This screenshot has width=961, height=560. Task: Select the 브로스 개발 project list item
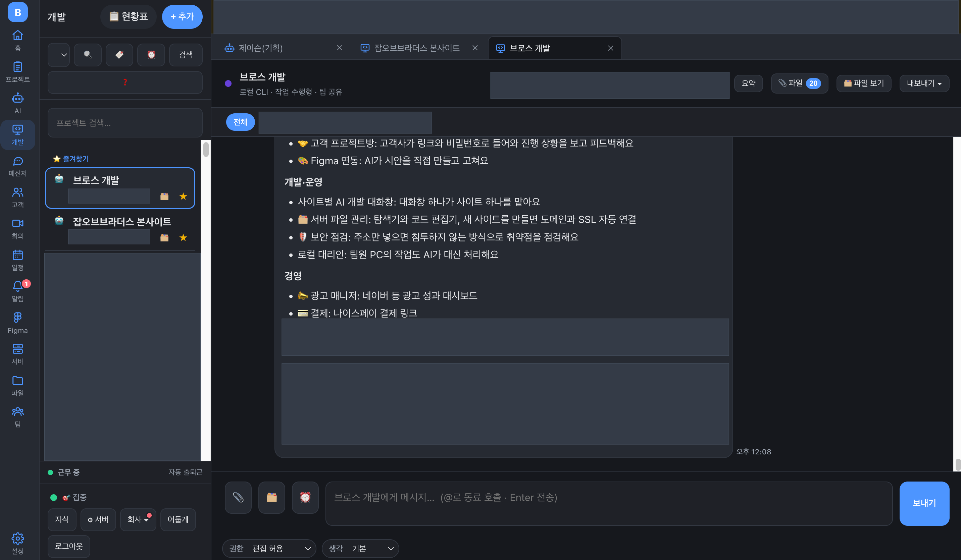point(120,188)
